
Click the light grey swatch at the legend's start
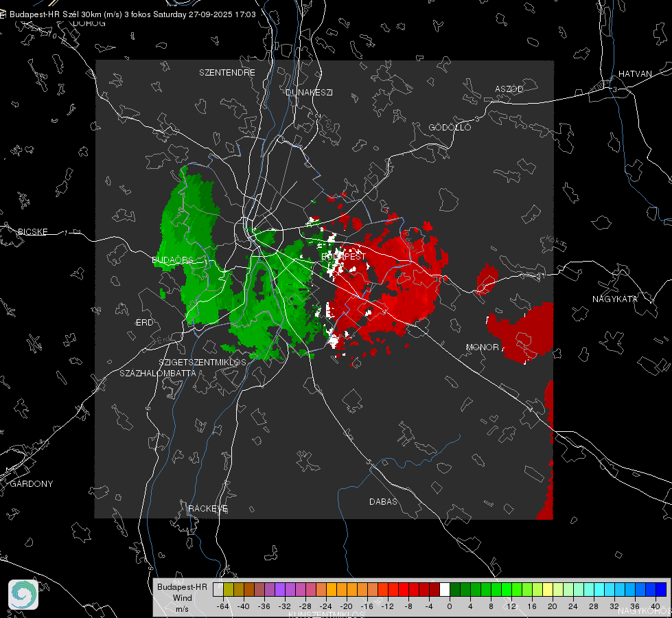[x=218, y=590]
